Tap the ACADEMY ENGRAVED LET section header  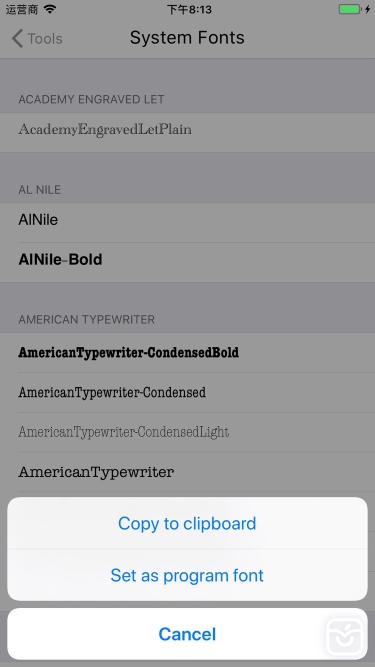91,100
